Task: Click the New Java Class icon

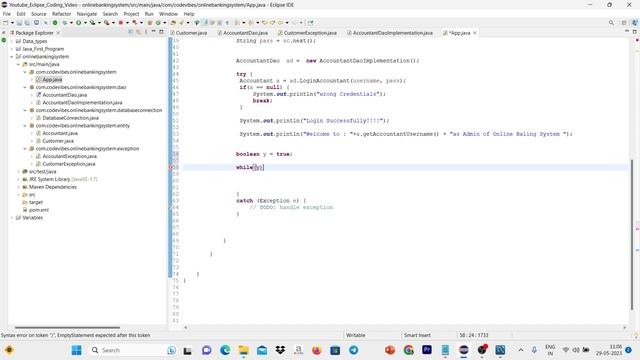Action: (158, 23)
